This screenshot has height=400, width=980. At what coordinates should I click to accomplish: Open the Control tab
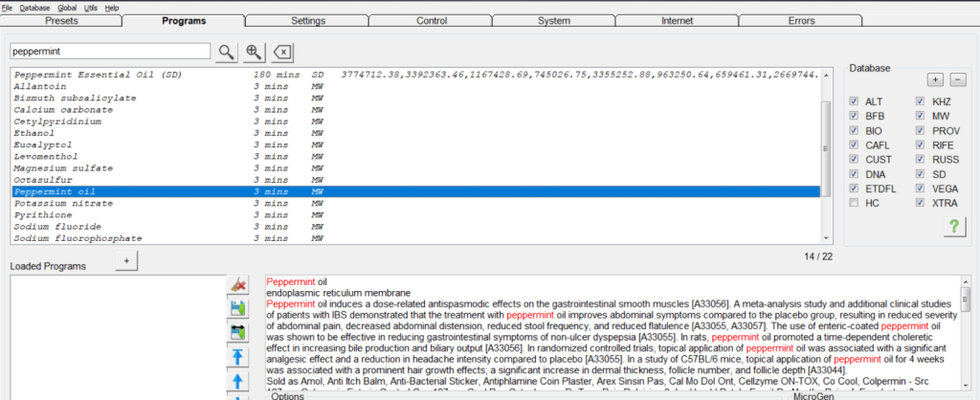431,21
